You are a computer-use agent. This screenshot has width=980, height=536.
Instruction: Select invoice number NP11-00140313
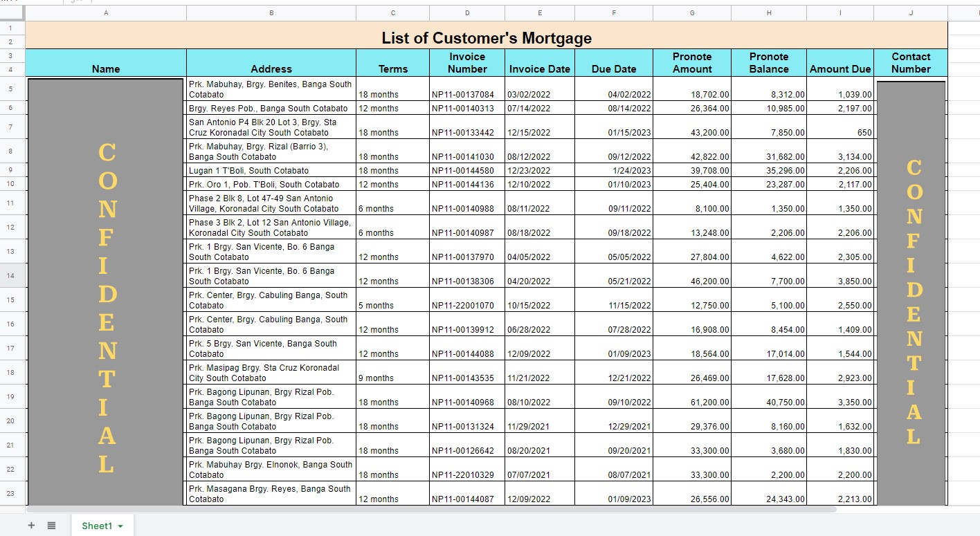tap(467, 108)
